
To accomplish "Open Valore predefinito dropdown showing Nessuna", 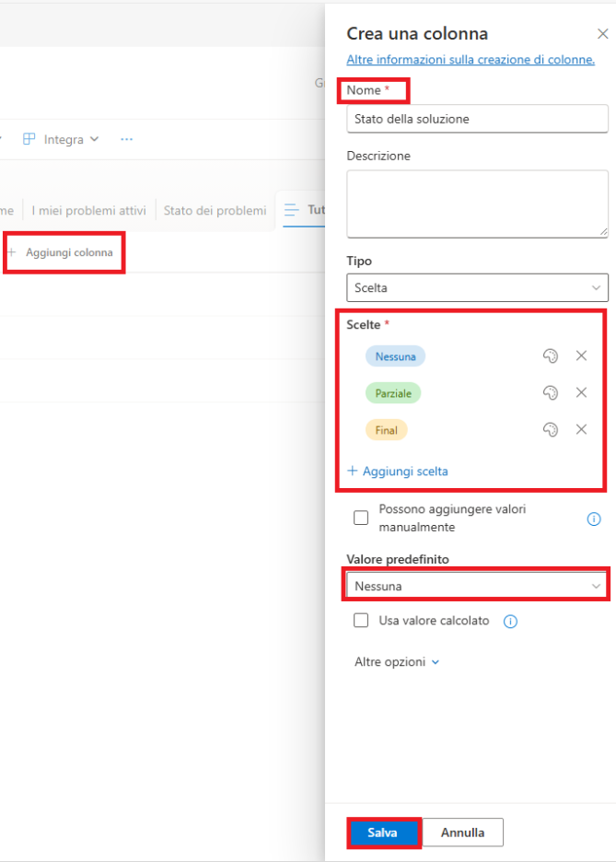I will click(477, 586).
